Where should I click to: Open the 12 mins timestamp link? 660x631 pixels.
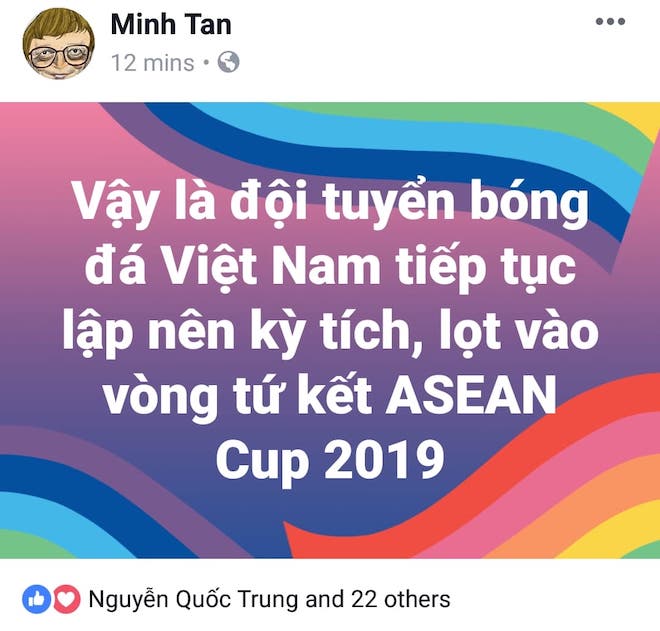coord(152,63)
